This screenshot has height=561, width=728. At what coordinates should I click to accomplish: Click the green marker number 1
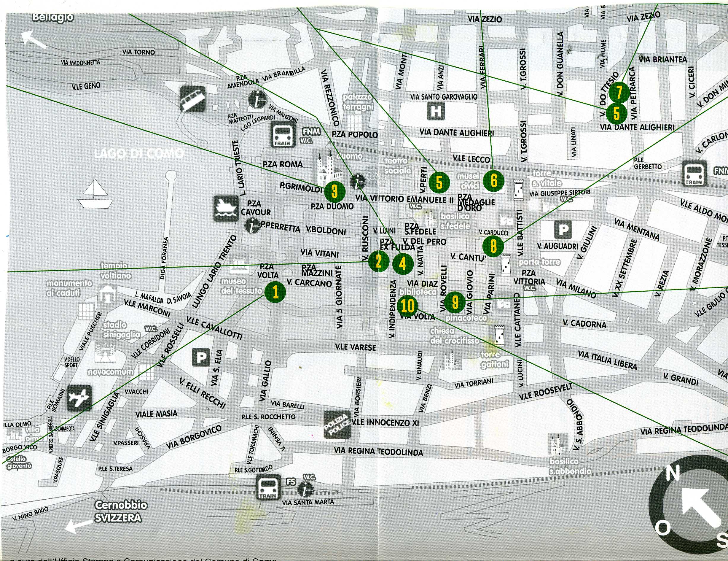tap(275, 292)
